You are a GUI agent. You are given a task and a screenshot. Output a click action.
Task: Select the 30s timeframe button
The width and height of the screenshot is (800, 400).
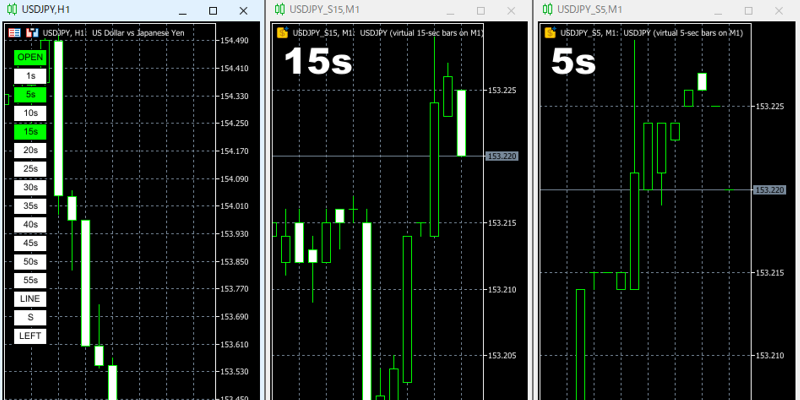tap(31, 187)
